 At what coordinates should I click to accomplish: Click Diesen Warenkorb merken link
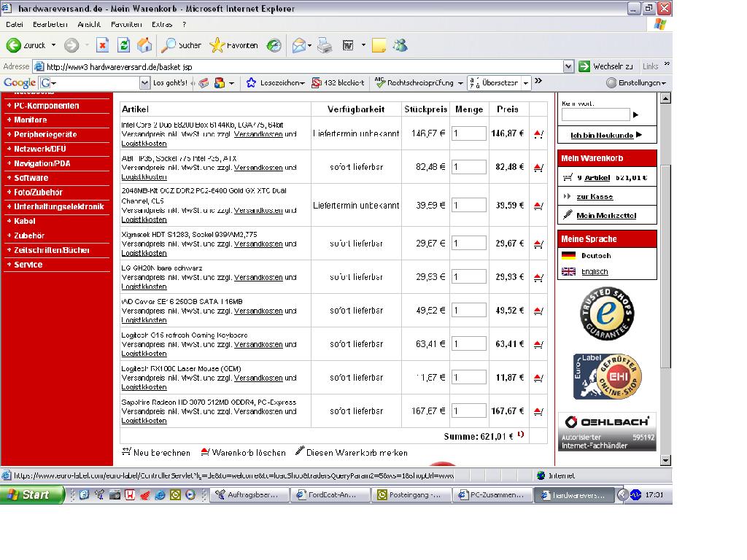click(352, 452)
